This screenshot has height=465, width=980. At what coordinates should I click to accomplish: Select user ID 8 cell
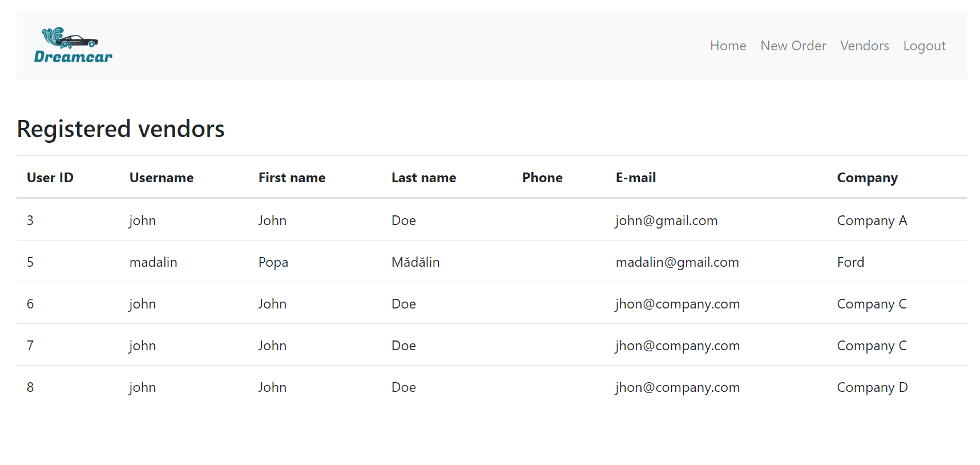coord(30,387)
